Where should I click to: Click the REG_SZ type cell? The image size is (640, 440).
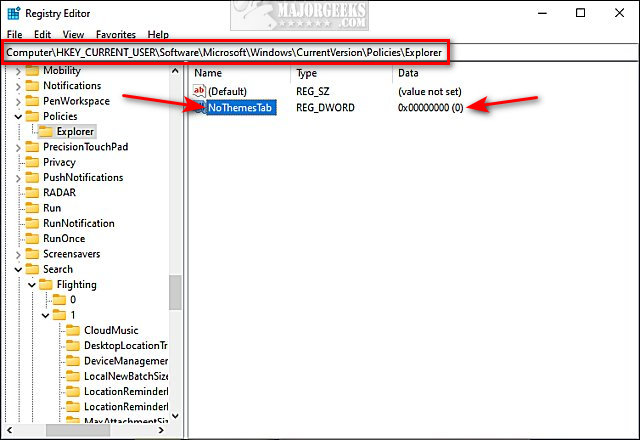tap(313, 91)
